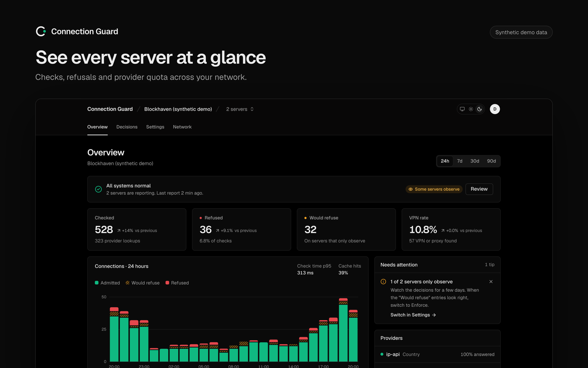Toggle Would refuse series in chart legend
The image size is (588, 368).
pyautogui.click(x=143, y=283)
